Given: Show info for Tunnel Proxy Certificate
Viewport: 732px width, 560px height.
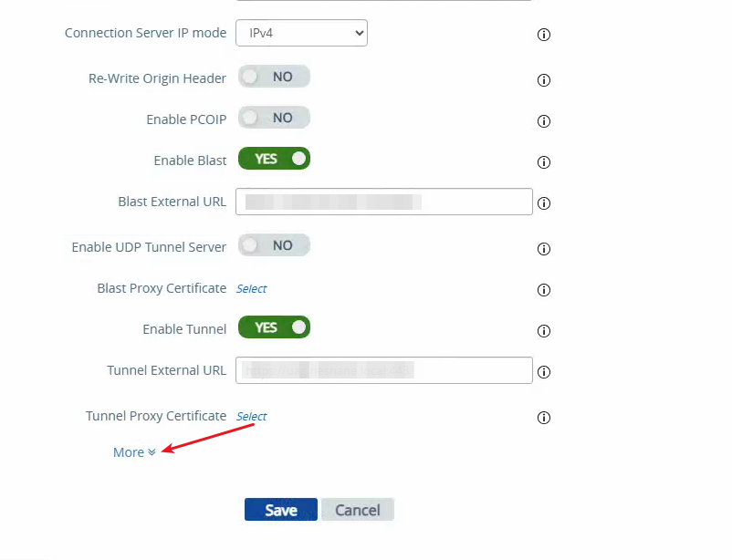Looking at the screenshot, I should coord(544,418).
